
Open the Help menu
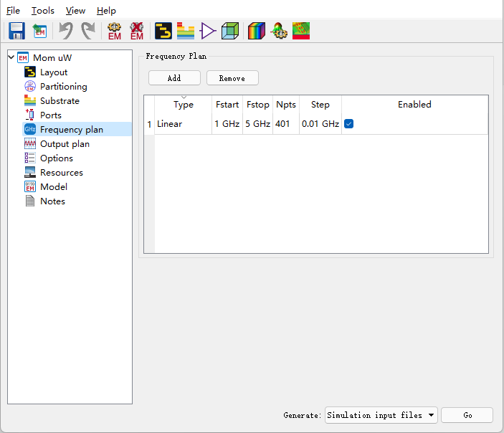click(106, 11)
